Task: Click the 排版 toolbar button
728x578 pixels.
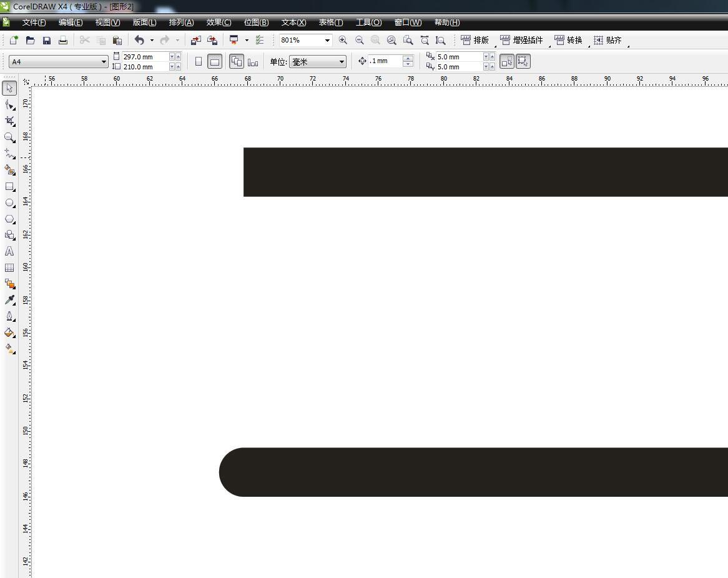Action: (475, 40)
